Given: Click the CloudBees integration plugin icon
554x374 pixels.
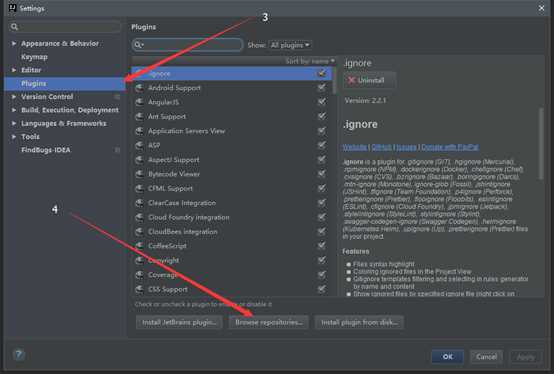Looking at the screenshot, I should (140, 232).
